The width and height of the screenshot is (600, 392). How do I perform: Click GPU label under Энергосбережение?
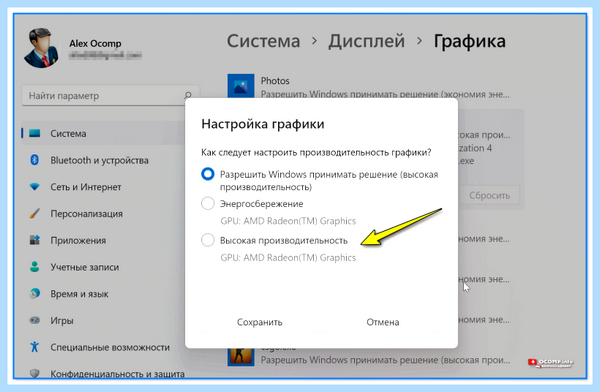pos(288,221)
